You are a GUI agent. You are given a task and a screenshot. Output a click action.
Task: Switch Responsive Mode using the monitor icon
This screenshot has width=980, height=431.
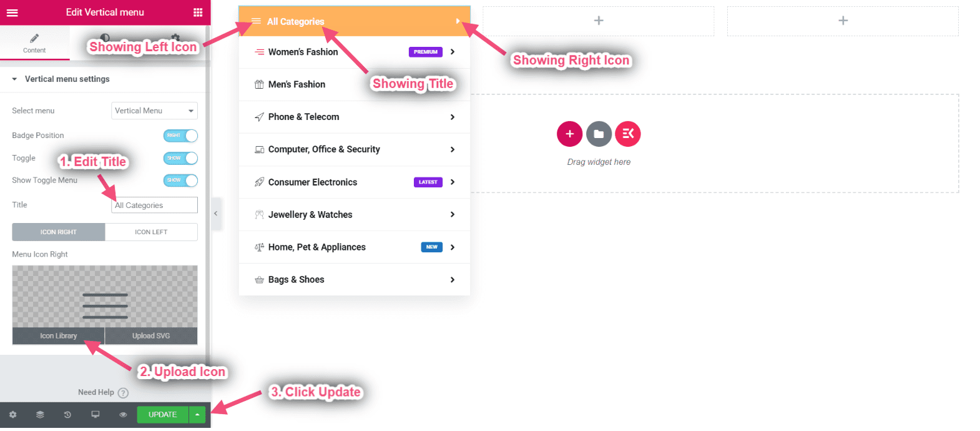(x=96, y=415)
